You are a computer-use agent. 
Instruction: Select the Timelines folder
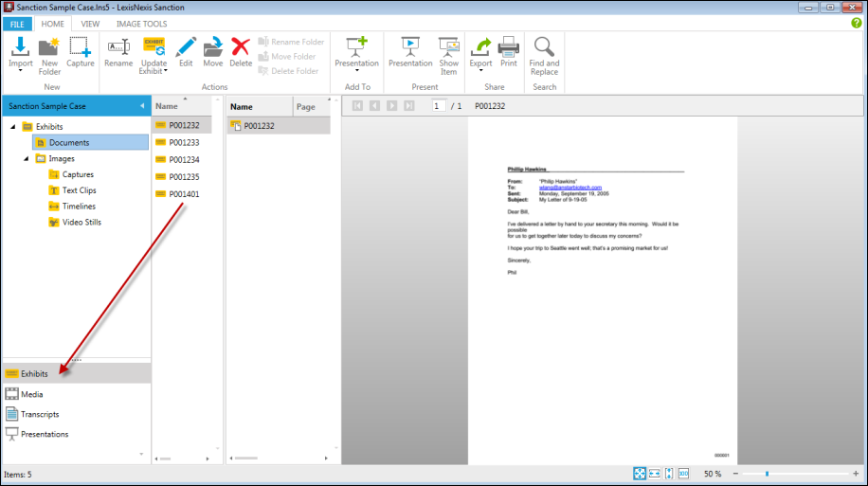72,207
